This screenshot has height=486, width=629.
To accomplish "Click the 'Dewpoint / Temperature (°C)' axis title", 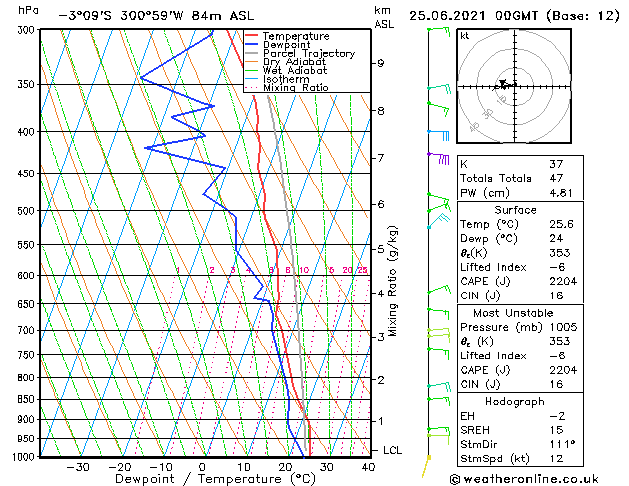I will 215,479.
